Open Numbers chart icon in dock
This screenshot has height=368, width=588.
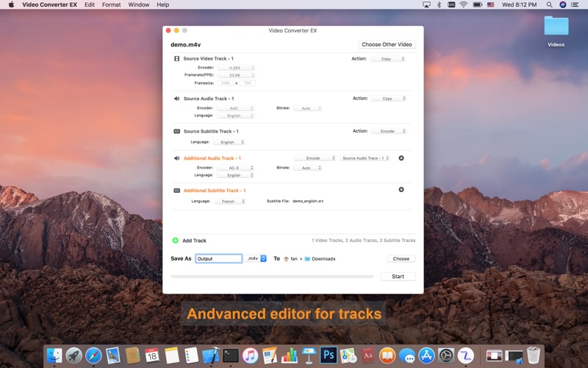pyautogui.click(x=289, y=355)
